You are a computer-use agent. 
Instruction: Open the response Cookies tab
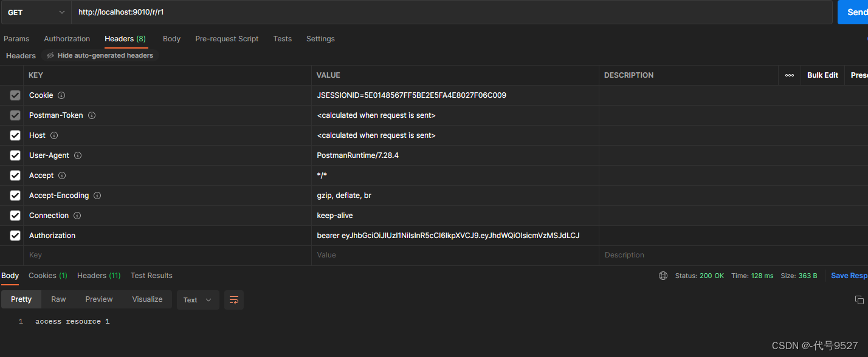(x=47, y=276)
